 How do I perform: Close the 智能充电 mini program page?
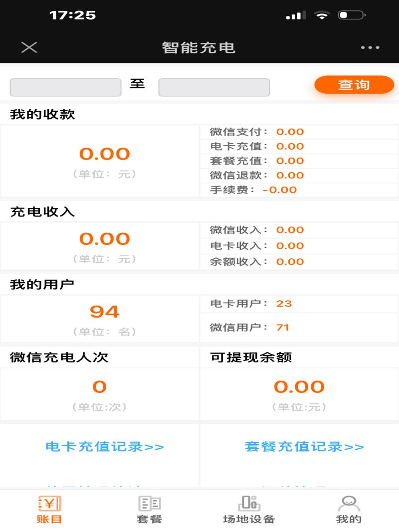click(29, 47)
